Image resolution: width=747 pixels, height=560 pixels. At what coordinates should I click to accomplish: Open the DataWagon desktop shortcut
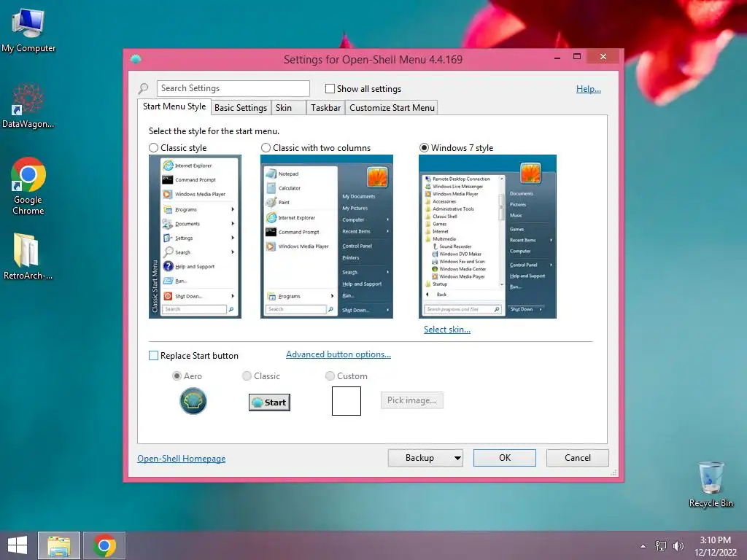tap(28, 106)
